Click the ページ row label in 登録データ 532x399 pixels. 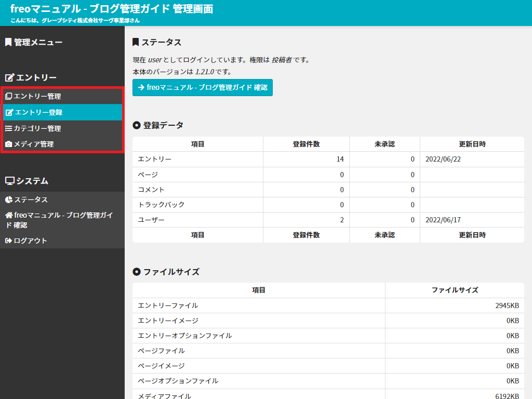pyautogui.click(x=148, y=175)
